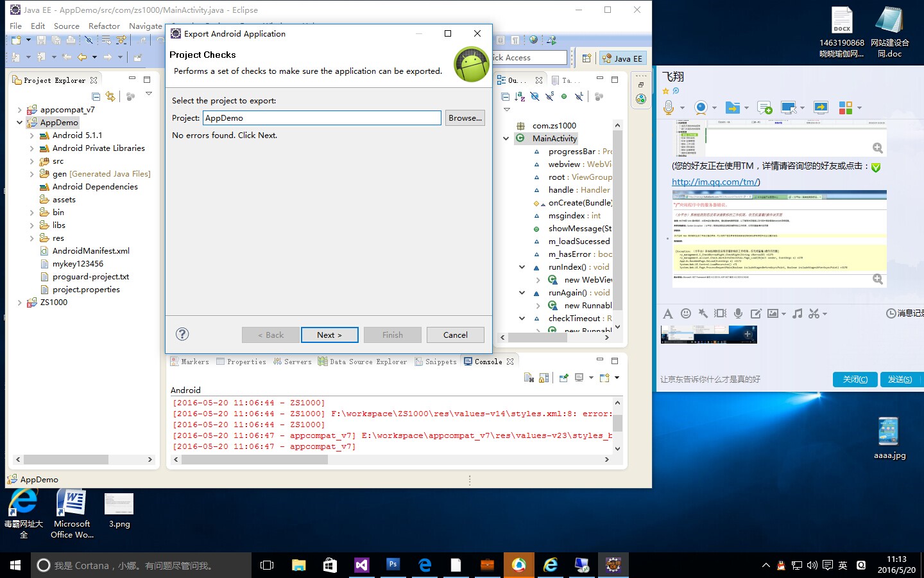Screen dimensions: 924x578
Task: Click the help question mark in Export dialog
Action: pos(182,334)
